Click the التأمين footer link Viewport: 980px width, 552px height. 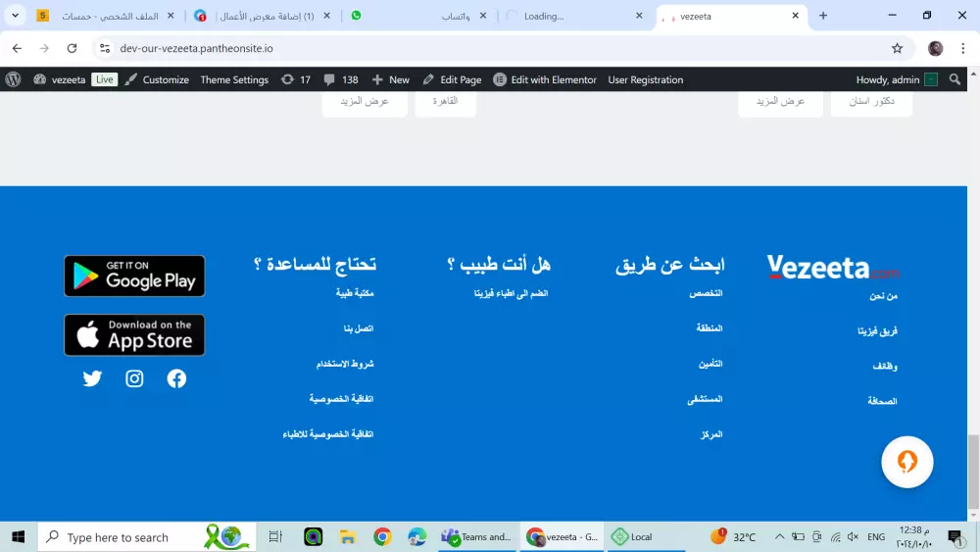[x=710, y=363]
